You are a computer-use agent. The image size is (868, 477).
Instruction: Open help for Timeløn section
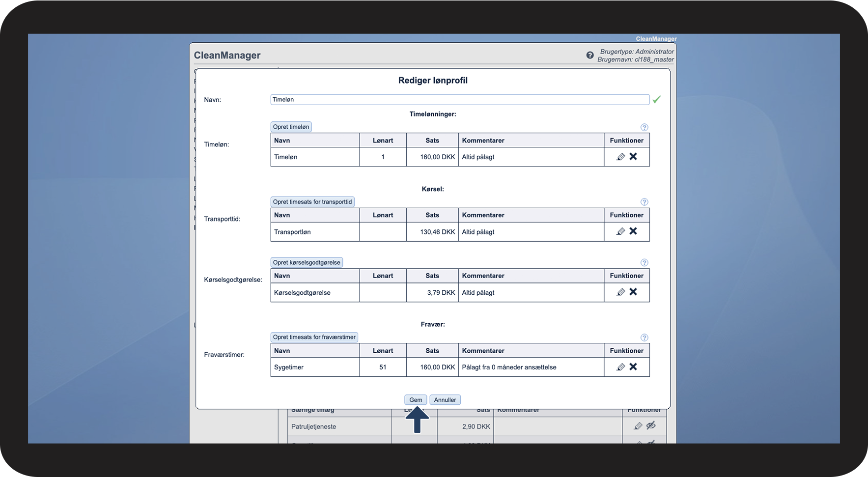[644, 127]
